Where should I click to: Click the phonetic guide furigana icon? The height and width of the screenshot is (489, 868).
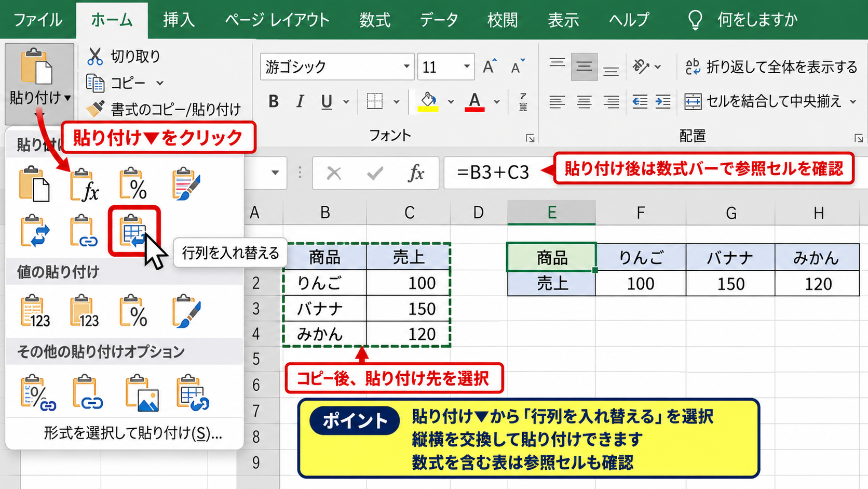pyautogui.click(x=523, y=101)
